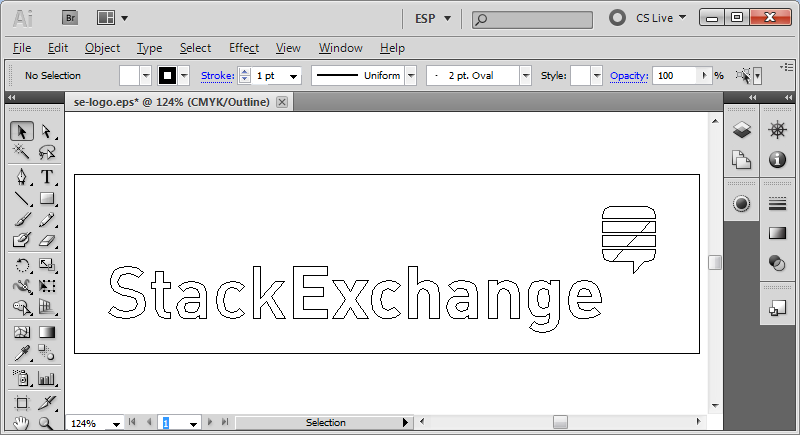Select the Perspective Grid tool
Image resolution: width=800 pixels, height=435 pixels.
coord(46,307)
